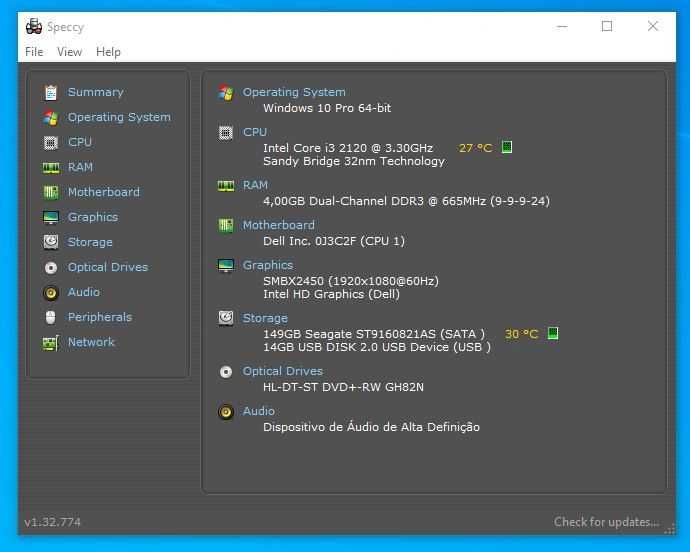
Task: Open the View menu
Action: tap(70, 52)
